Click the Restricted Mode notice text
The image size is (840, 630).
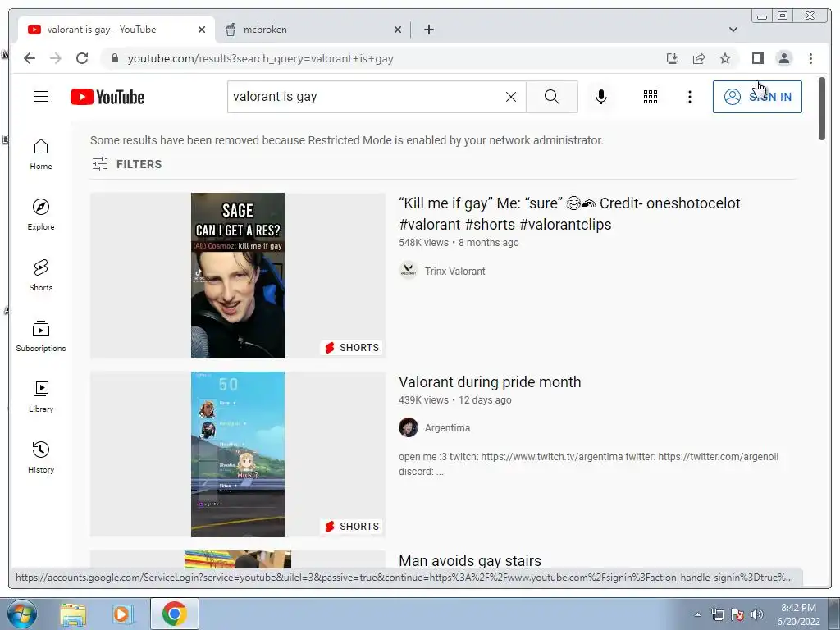[347, 140]
